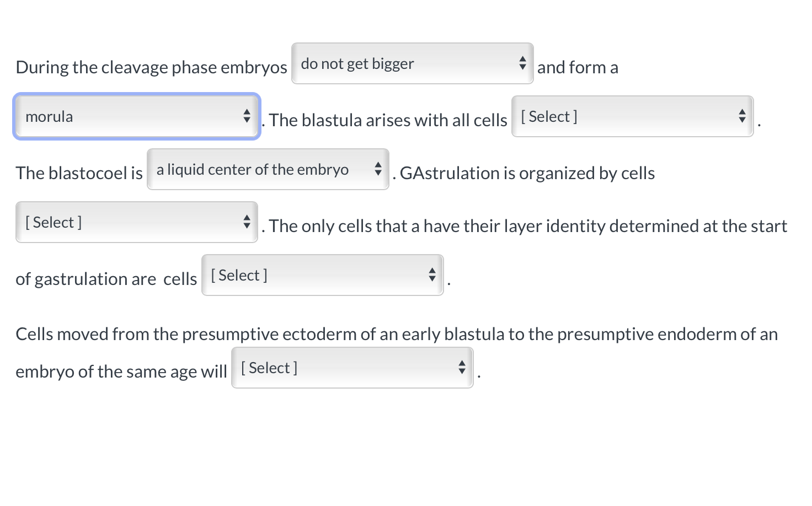The image size is (812, 506).
Task: Click the up-down arrows on "do not get bigger" box
Action: (522, 63)
